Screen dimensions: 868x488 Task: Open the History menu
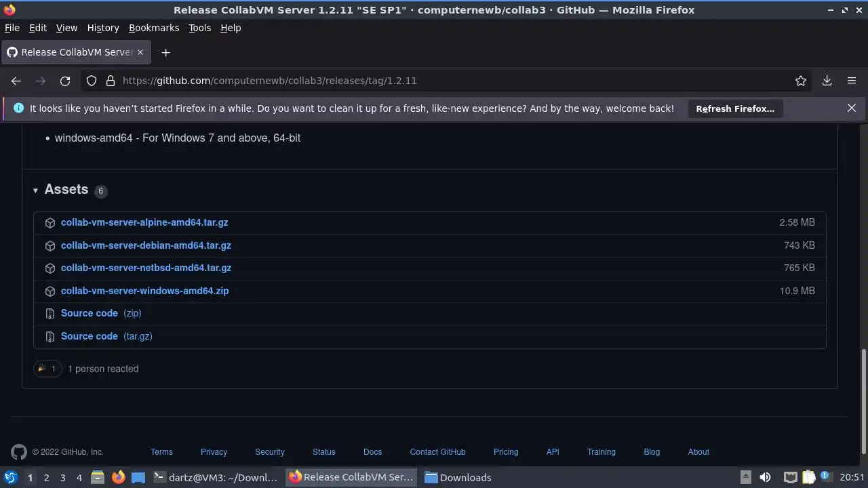pyautogui.click(x=103, y=28)
